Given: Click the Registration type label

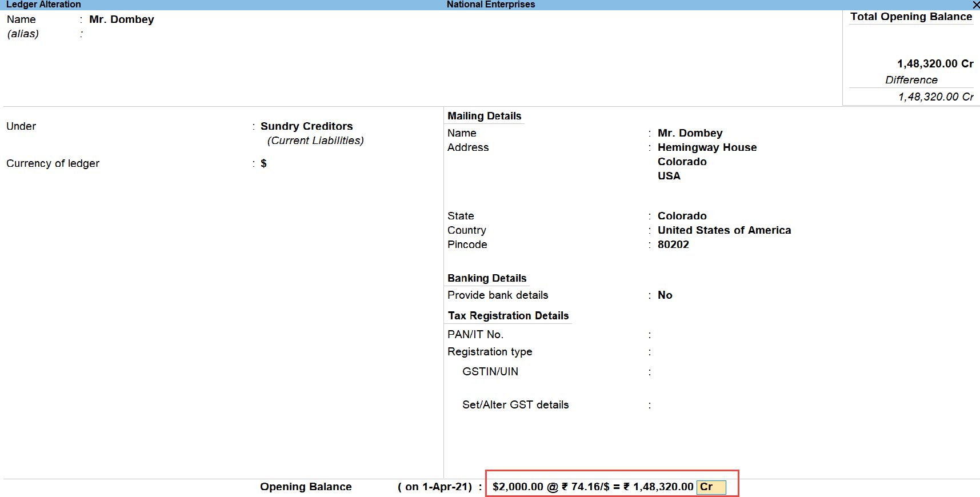Looking at the screenshot, I should coord(490,352).
